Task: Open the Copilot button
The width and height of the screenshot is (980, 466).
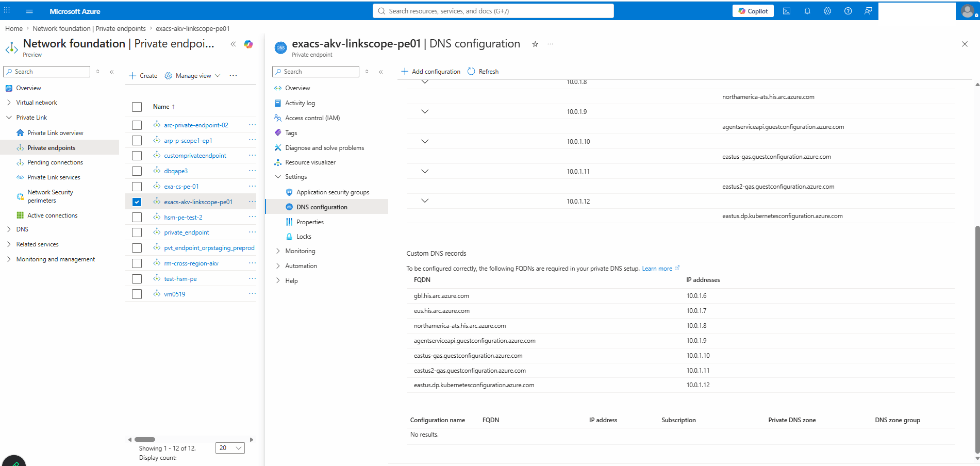Action: [753, 11]
